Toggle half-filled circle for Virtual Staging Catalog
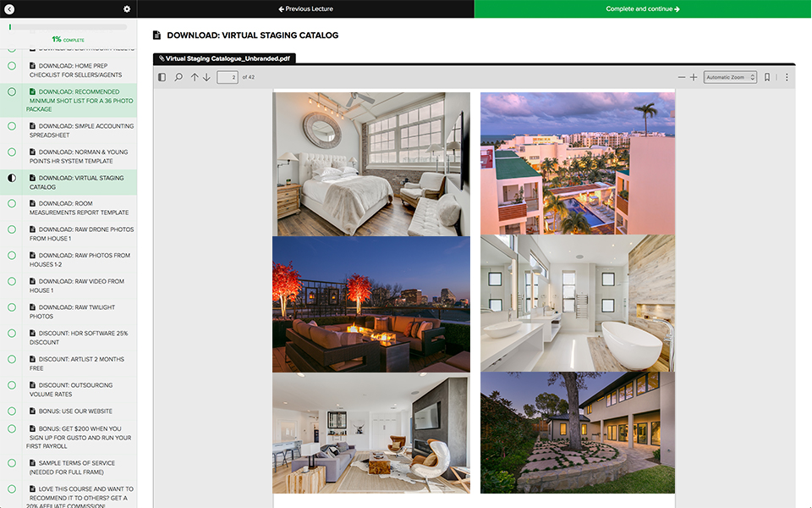812x508 pixels. (x=11, y=178)
